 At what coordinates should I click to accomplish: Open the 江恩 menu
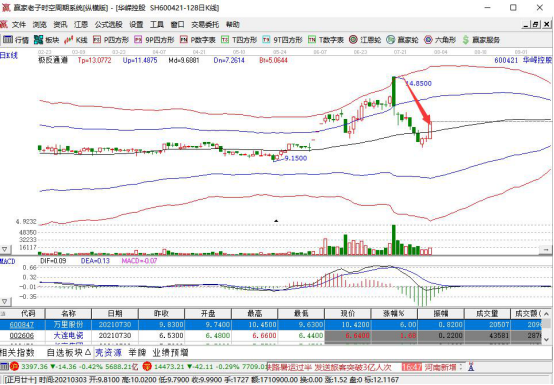[81, 24]
